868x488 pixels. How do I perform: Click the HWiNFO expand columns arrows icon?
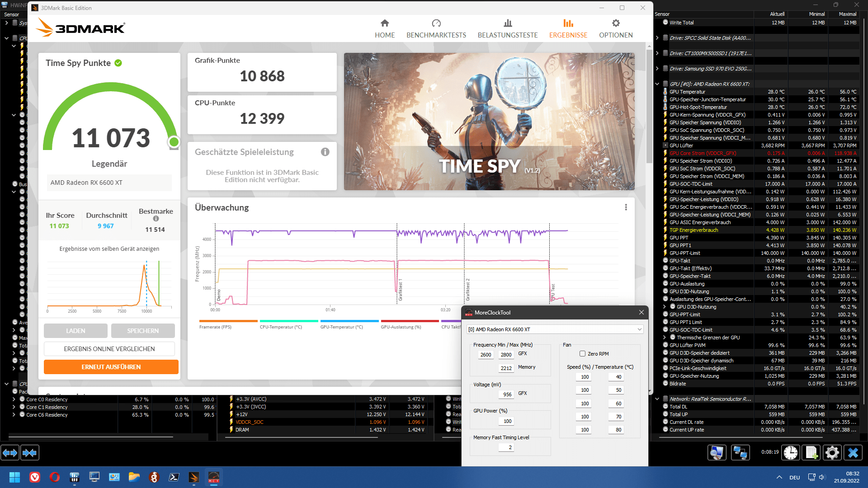coord(10,452)
